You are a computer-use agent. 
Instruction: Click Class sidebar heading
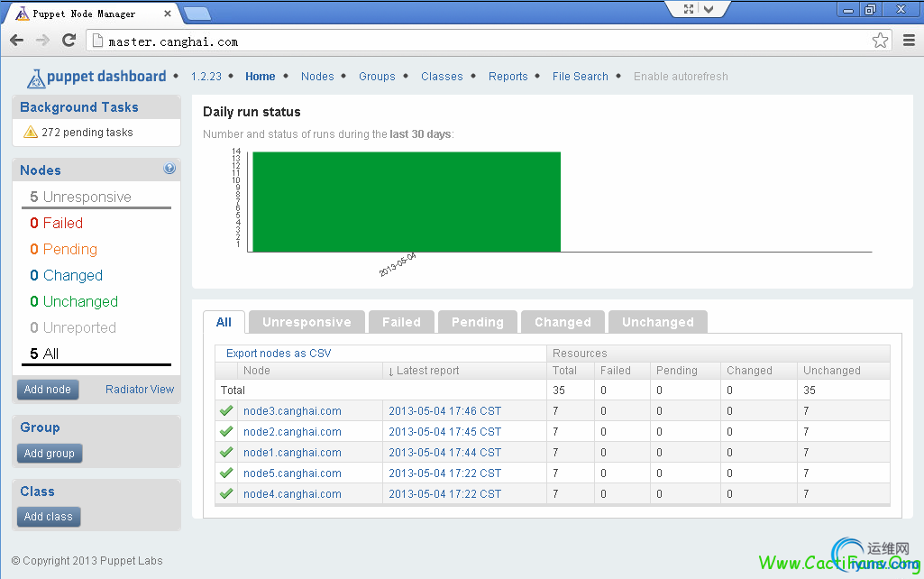tap(37, 492)
